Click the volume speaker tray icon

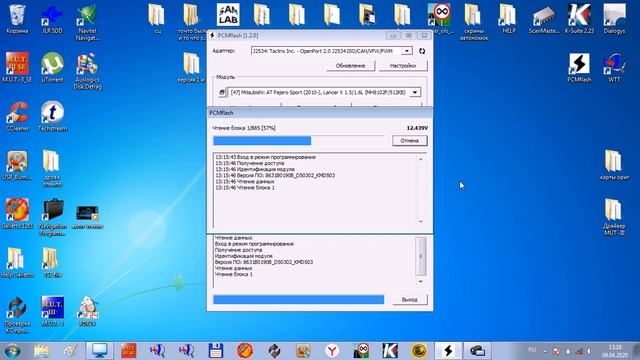pyautogui.click(x=589, y=351)
